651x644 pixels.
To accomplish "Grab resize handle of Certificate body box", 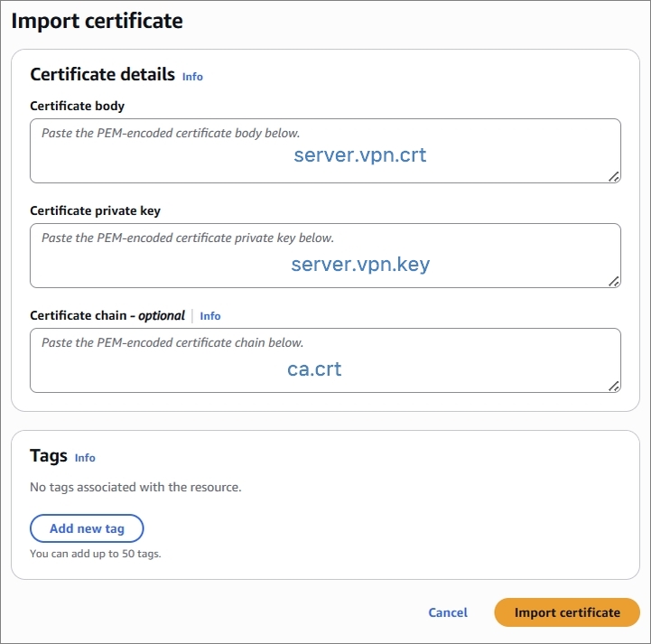I will tap(614, 177).
